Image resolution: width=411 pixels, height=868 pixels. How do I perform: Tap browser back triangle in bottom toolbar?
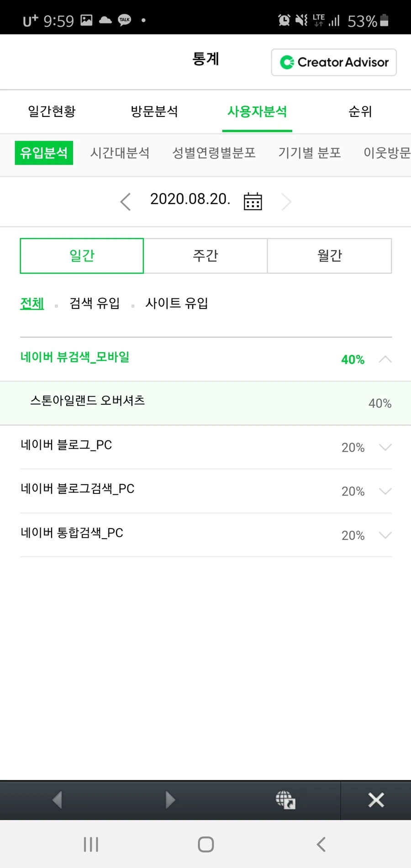(57, 800)
